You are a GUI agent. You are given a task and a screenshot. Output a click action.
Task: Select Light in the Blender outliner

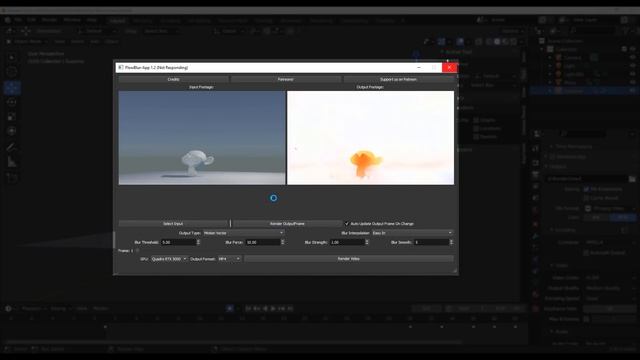tap(569, 66)
